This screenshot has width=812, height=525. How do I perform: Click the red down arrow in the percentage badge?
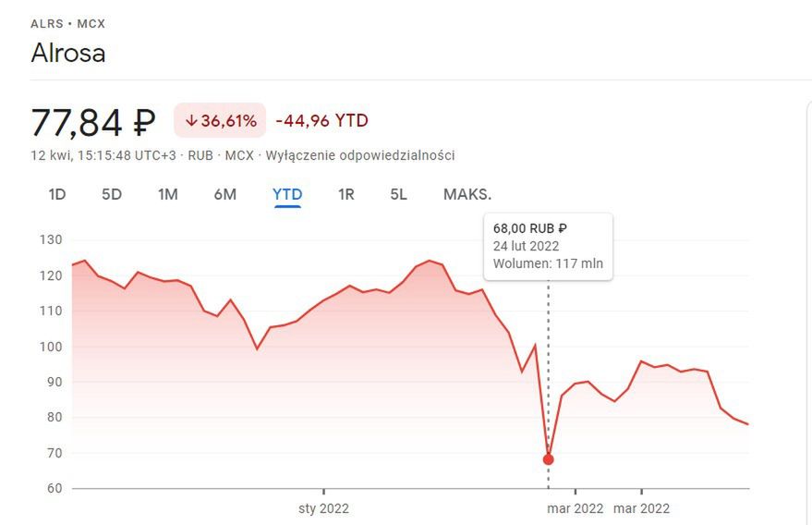(x=191, y=121)
